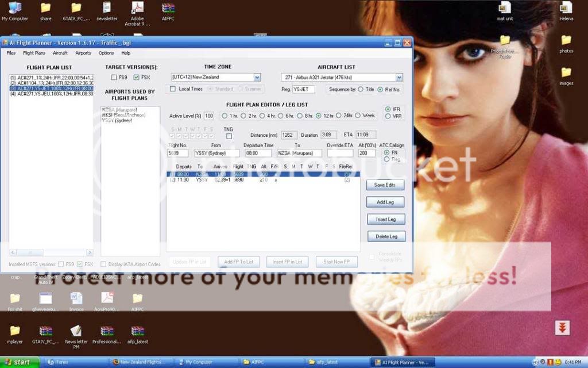Tick the Local Times checkbox
588x368 pixels.
[173, 89]
